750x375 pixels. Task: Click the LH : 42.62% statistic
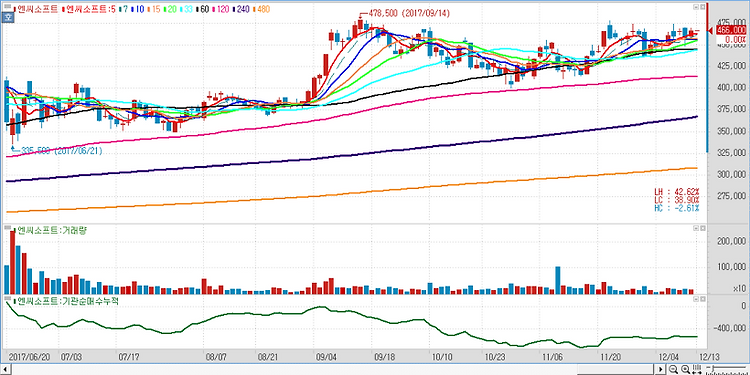point(677,191)
